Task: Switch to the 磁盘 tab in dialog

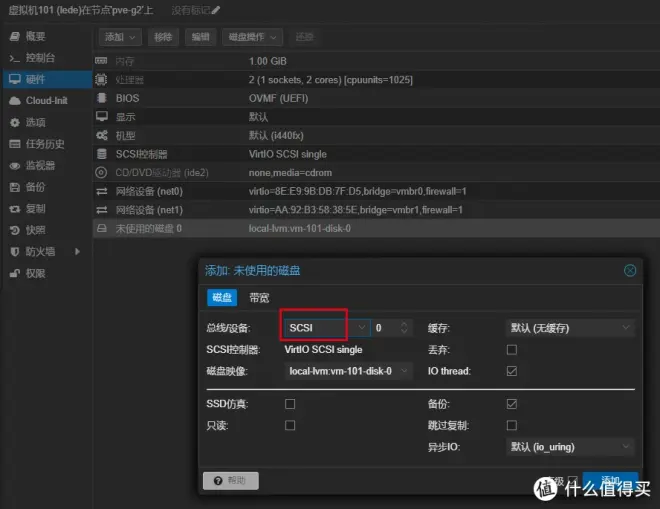Action: point(222,298)
